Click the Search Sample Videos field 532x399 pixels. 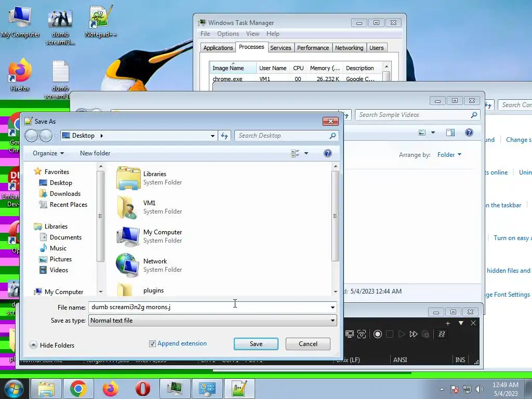[412, 115]
